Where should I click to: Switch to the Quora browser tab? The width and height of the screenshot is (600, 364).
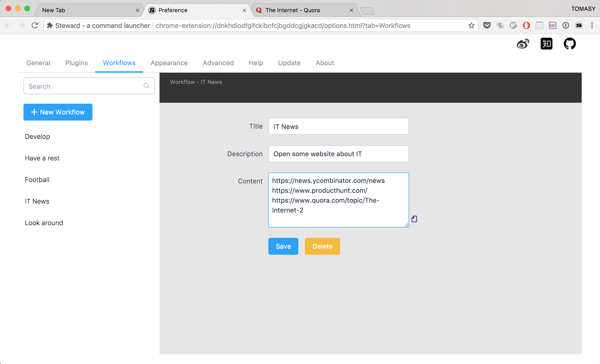[x=292, y=10]
